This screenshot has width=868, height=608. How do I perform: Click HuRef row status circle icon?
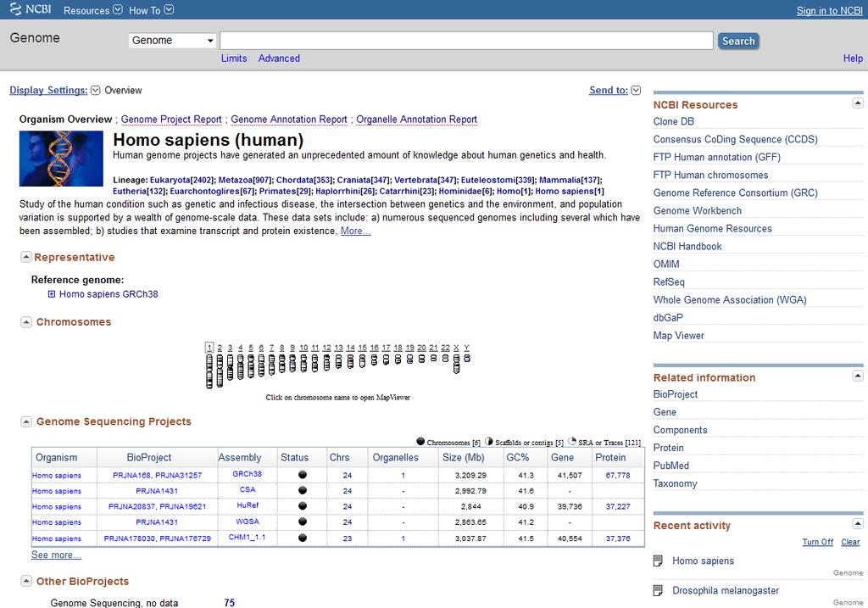(x=303, y=505)
